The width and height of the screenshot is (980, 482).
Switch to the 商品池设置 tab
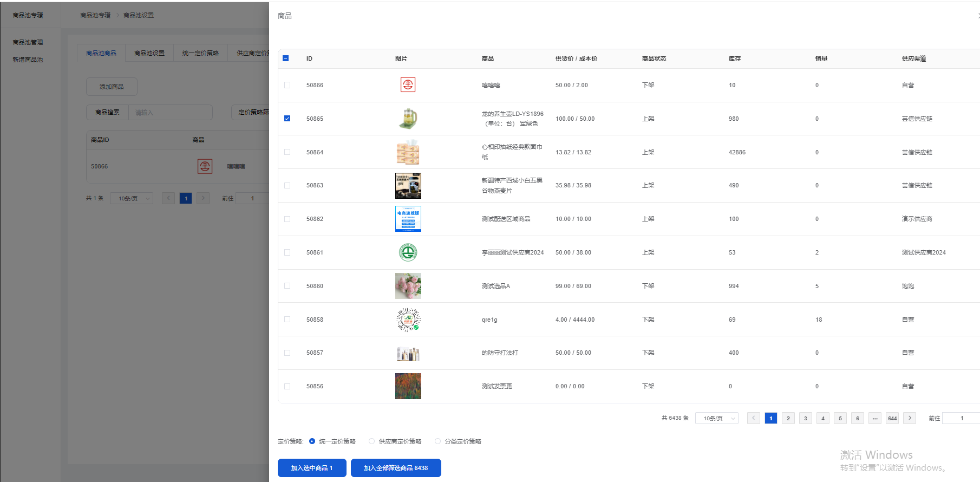pos(149,53)
